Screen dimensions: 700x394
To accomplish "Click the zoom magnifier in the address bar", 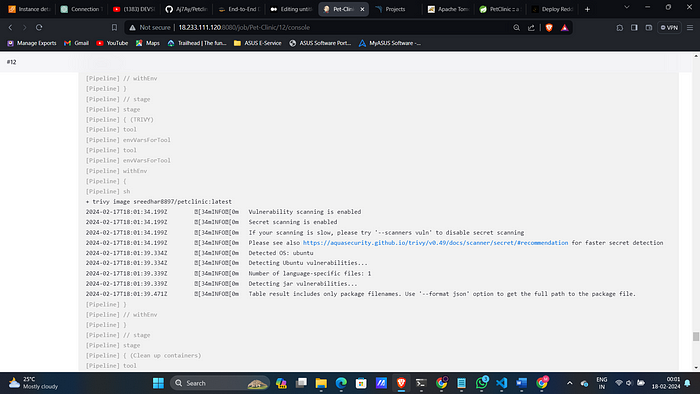I will pyautogui.click(x=517, y=27).
